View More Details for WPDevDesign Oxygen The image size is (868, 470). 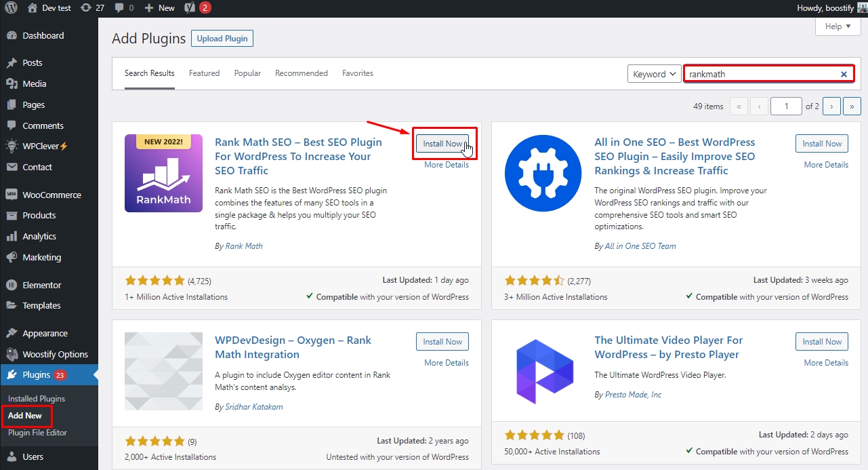pyautogui.click(x=447, y=363)
